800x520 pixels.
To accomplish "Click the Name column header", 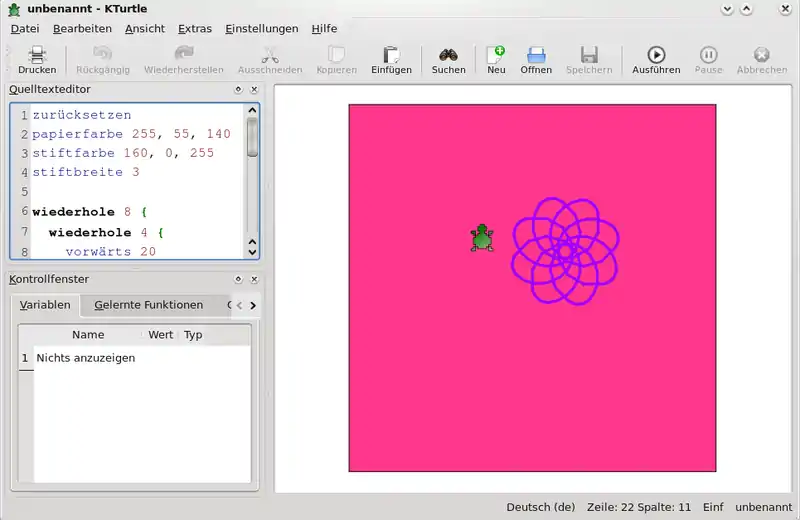I will 88,335.
